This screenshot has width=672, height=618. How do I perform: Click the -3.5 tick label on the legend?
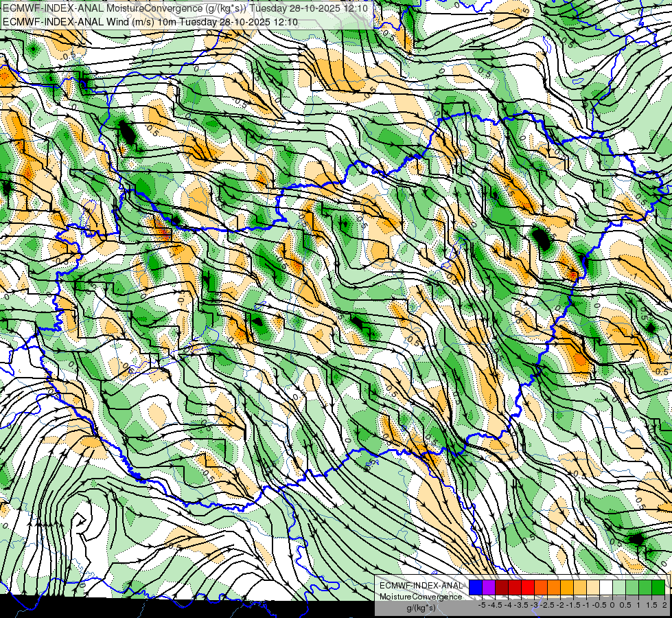point(521,605)
